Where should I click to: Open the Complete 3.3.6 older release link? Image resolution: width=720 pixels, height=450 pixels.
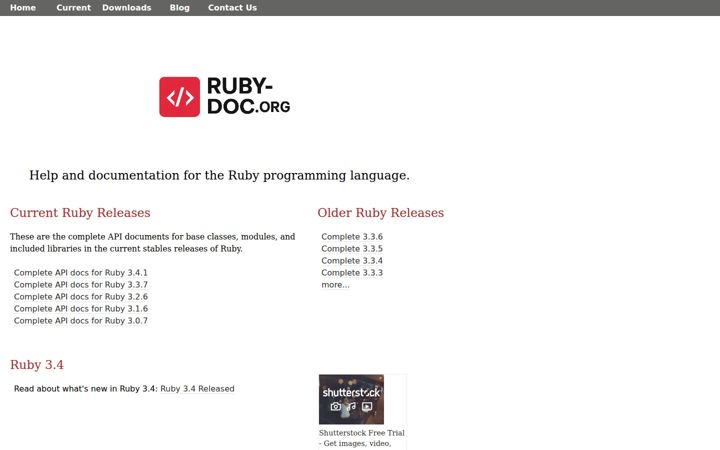[352, 236]
